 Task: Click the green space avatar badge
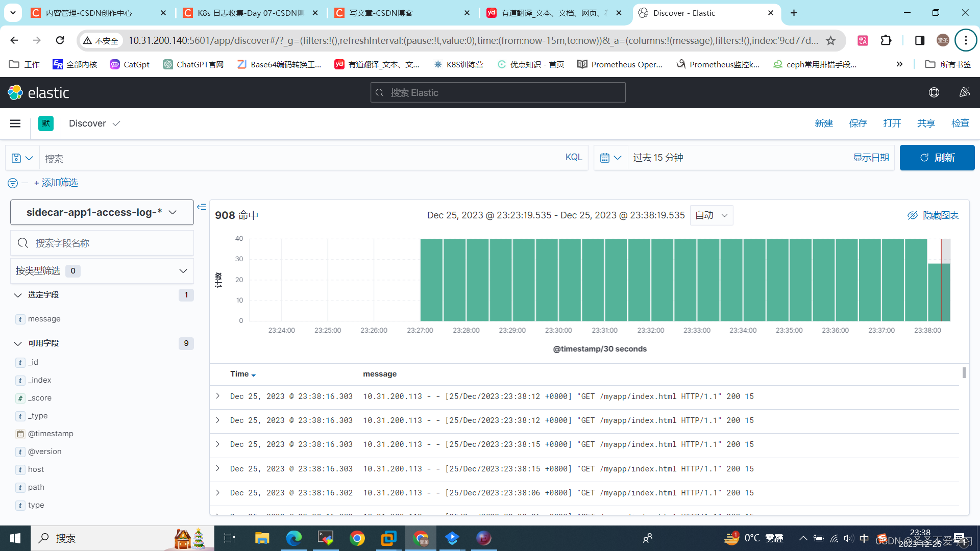(x=46, y=123)
